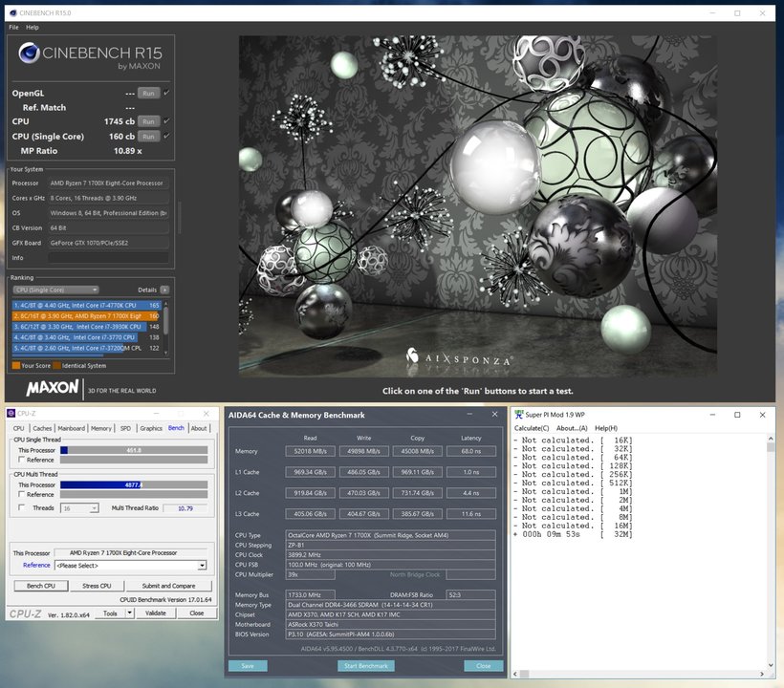Viewport: 784px width, 688px height.
Task: Click the ranking list scroll-down arrow
Action: click(166, 353)
